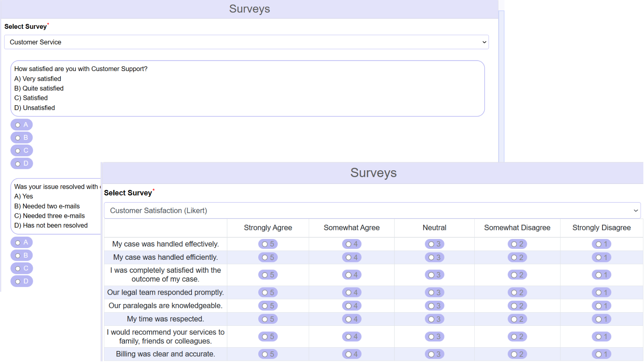Select option B 'Needed two e-mails'
Viewport: 644px width, 362px height.
point(21,255)
